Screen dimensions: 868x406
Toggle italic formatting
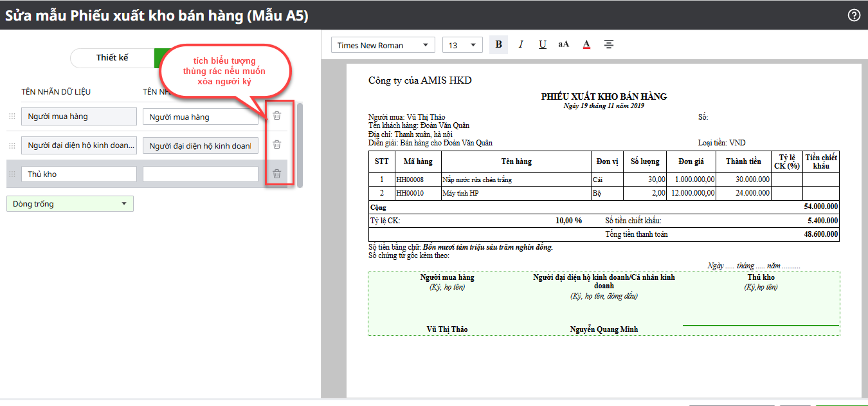click(x=521, y=44)
